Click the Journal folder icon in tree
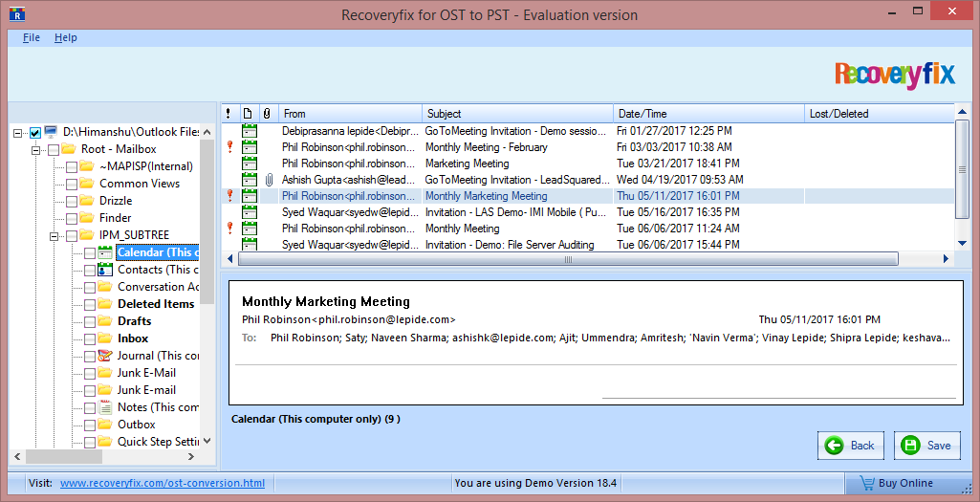 pyautogui.click(x=105, y=356)
